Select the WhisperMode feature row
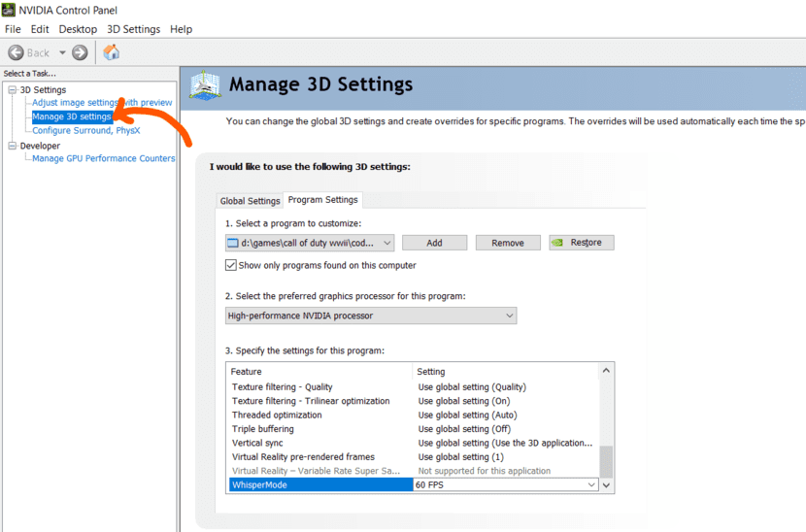806x532 pixels. coord(320,484)
